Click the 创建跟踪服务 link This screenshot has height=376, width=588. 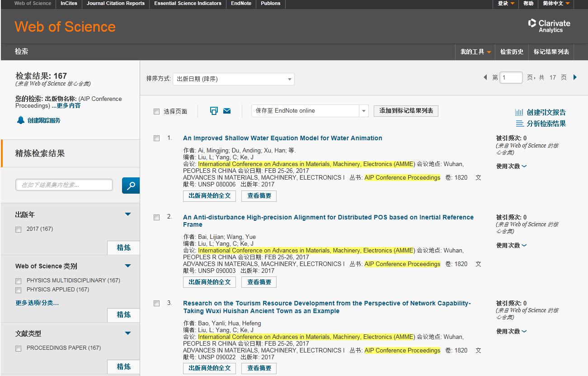[44, 120]
